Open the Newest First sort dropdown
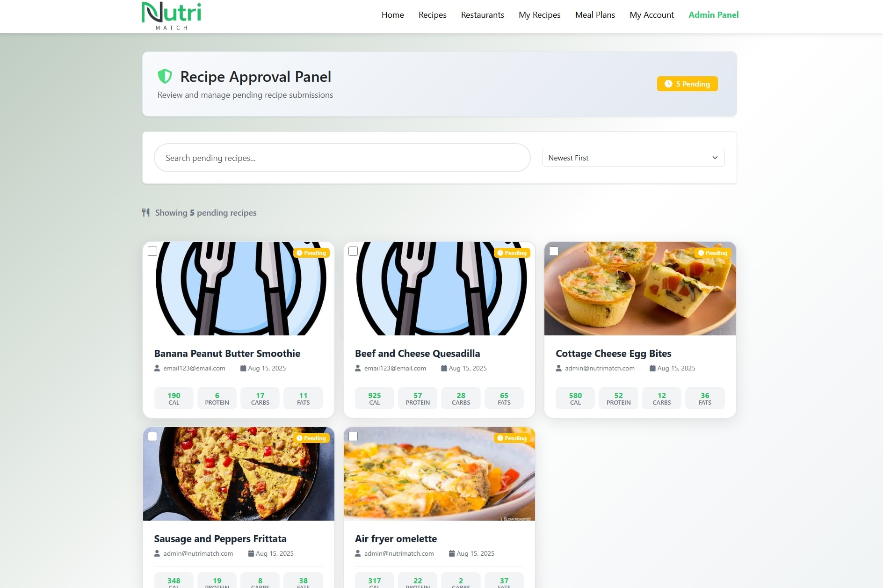883x588 pixels. click(x=633, y=158)
